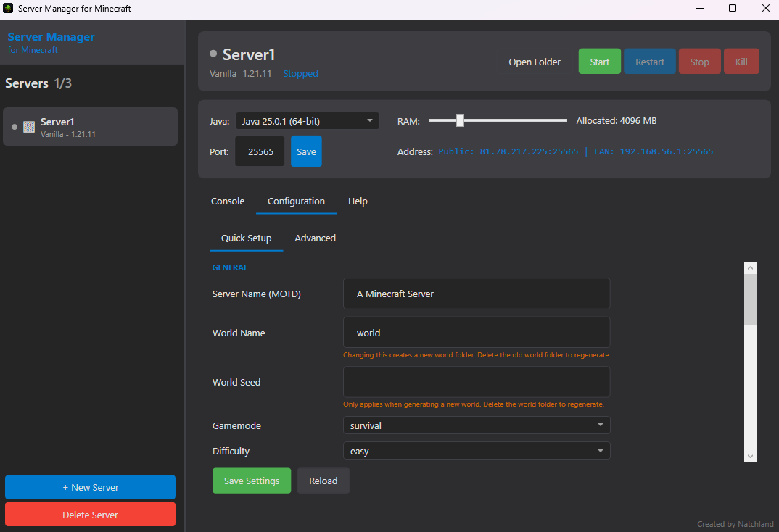
Task: Select Server1 in the servers list
Action: [x=90, y=126]
